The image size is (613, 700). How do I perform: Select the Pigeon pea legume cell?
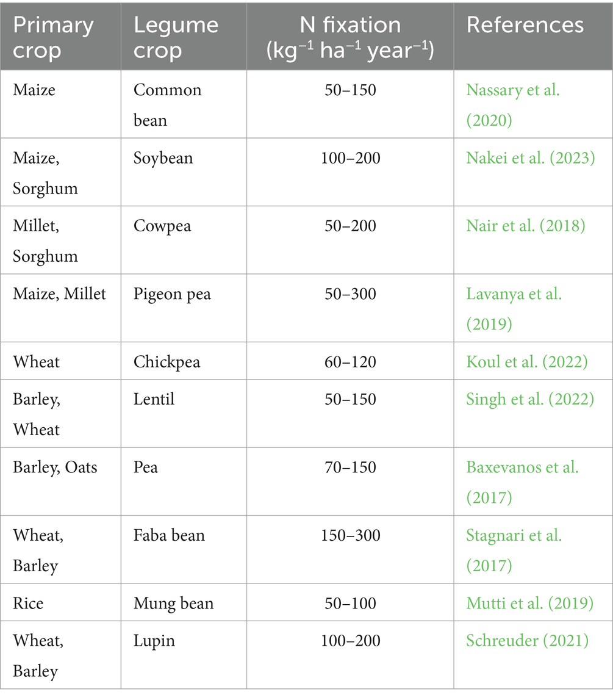[x=172, y=294]
